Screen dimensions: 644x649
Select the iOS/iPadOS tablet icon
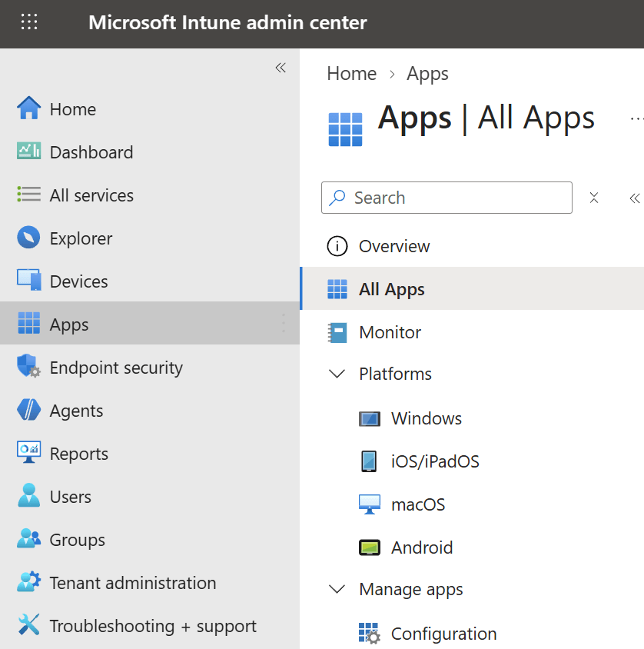click(x=369, y=461)
